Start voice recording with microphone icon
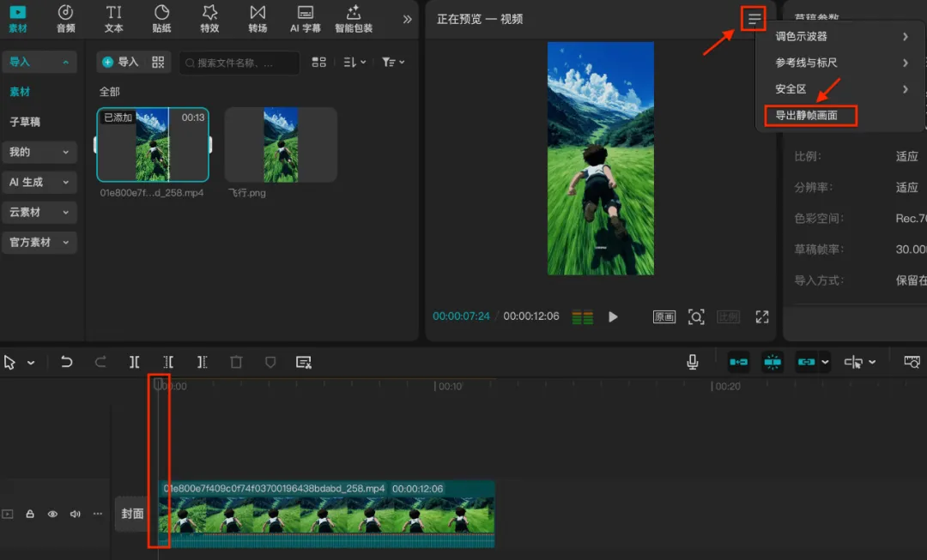927x560 pixels. coord(693,362)
